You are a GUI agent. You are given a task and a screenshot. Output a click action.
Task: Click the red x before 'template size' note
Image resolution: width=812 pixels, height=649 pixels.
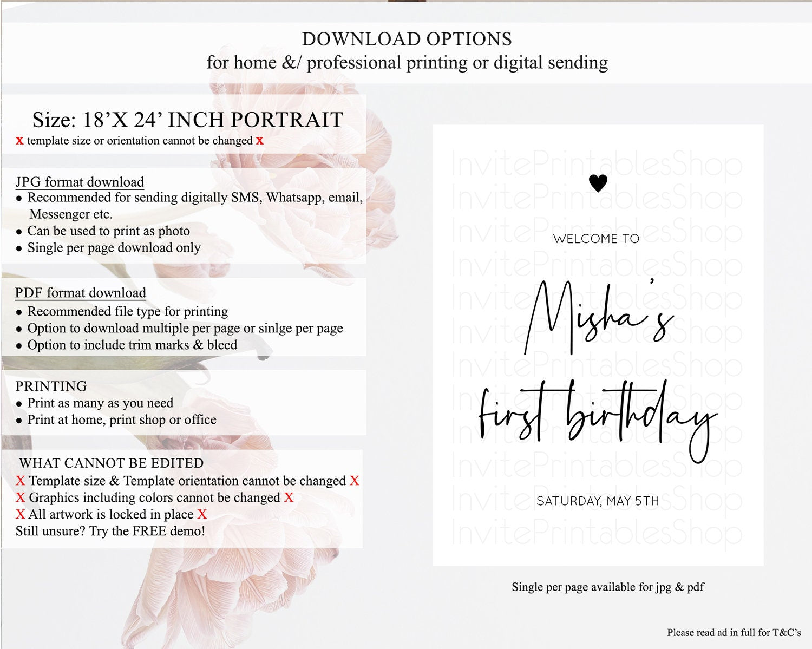(19, 141)
